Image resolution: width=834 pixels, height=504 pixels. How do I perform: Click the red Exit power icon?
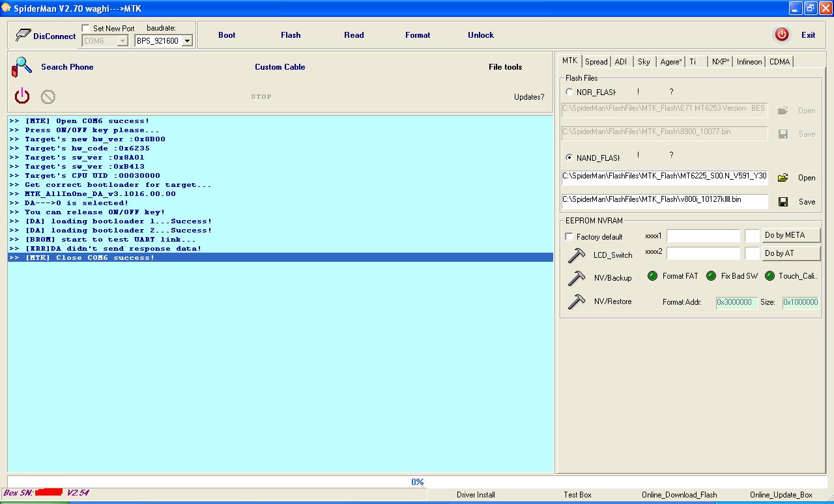(782, 35)
